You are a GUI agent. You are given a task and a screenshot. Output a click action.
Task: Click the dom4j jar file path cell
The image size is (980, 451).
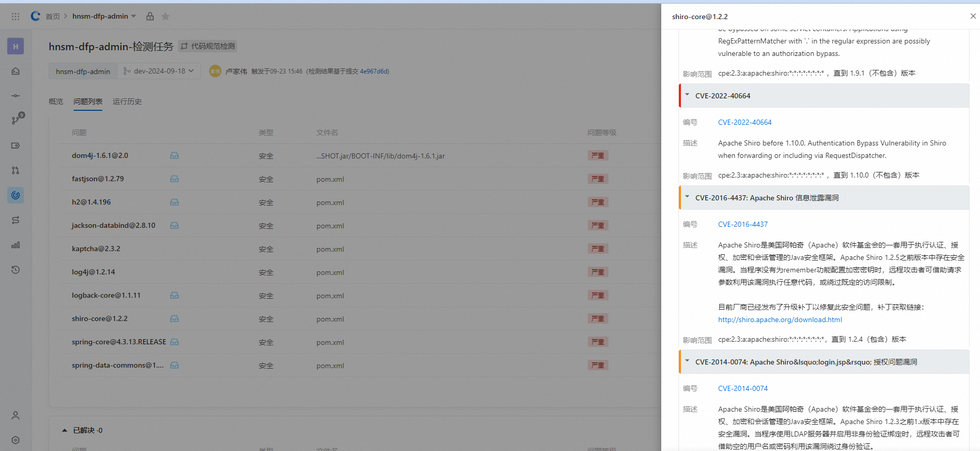point(380,156)
